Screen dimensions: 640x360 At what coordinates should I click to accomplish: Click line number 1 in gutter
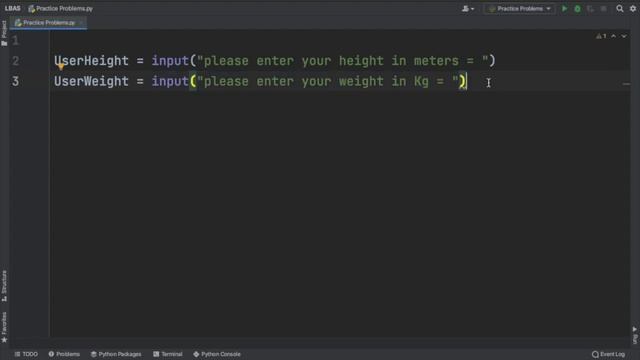16,40
